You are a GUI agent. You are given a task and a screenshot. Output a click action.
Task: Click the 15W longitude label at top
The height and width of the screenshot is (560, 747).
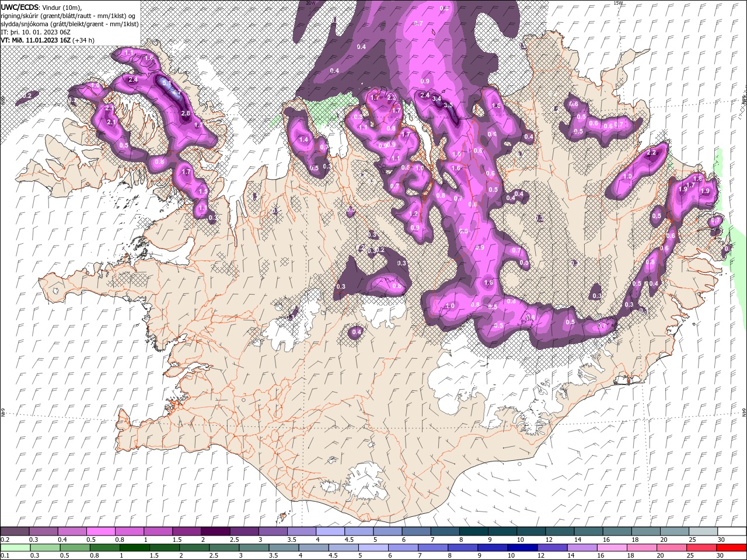618,3
